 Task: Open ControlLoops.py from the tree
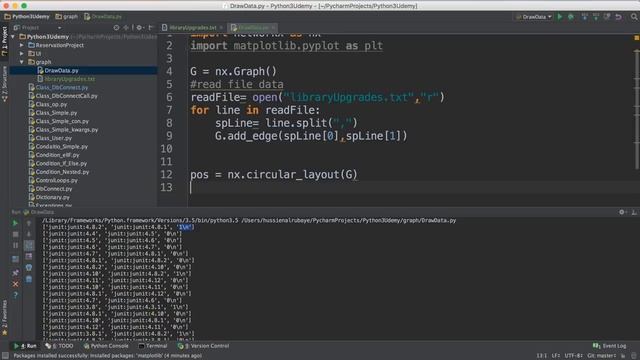(56, 180)
